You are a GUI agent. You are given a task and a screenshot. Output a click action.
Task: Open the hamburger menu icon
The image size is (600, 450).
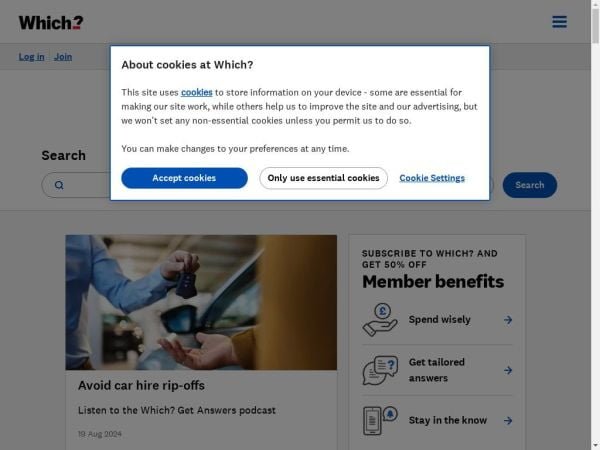tap(559, 22)
